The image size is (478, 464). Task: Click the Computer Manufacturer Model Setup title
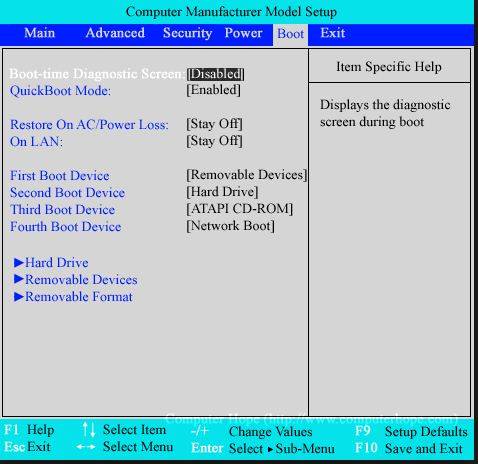tap(231, 12)
